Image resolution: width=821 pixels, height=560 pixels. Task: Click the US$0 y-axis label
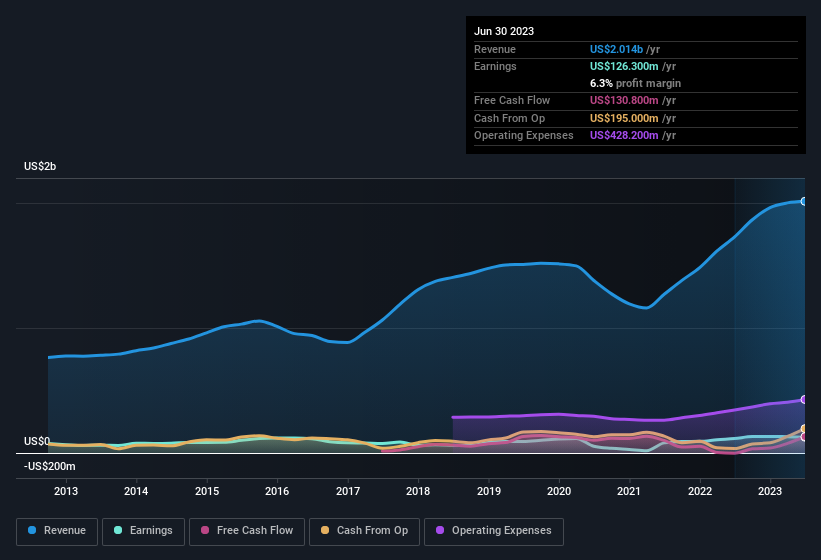(x=37, y=441)
